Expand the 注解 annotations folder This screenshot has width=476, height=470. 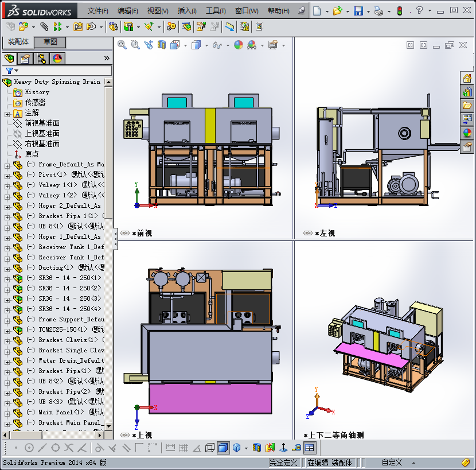[7, 114]
